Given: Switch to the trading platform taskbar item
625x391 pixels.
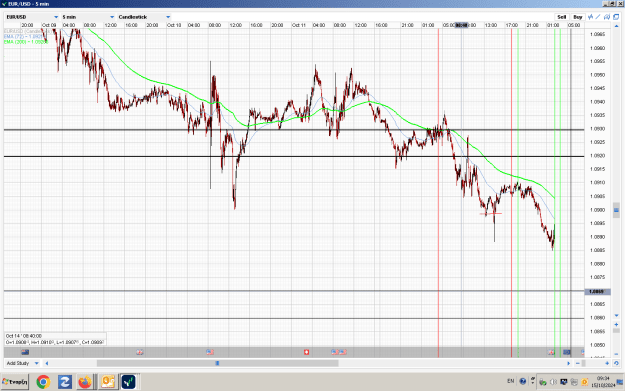Looking at the screenshot, I should (129, 382).
